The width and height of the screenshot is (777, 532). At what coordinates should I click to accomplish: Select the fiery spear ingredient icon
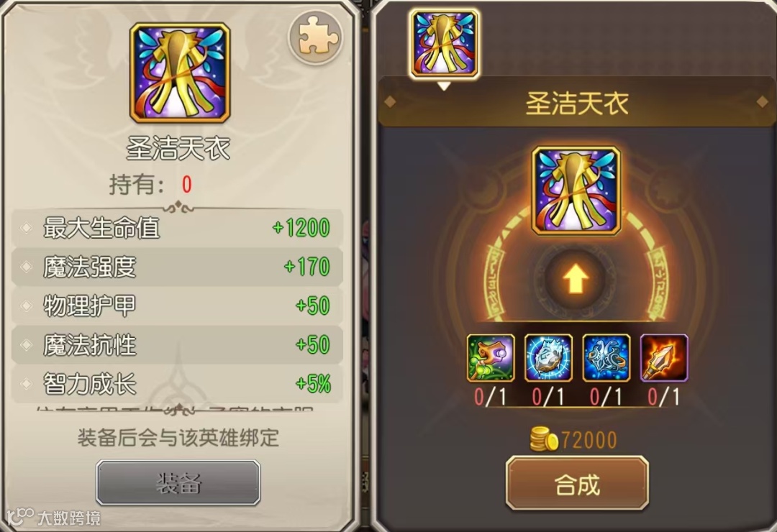click(x=664, y=357)
